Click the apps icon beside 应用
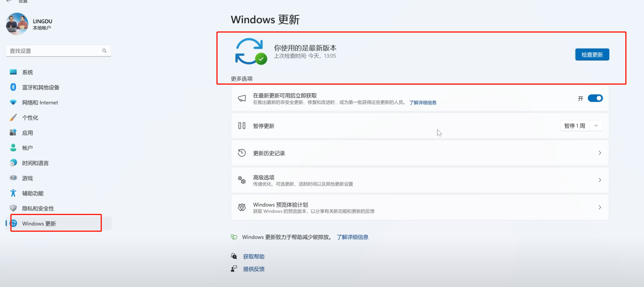 click(x=13, y=132)
